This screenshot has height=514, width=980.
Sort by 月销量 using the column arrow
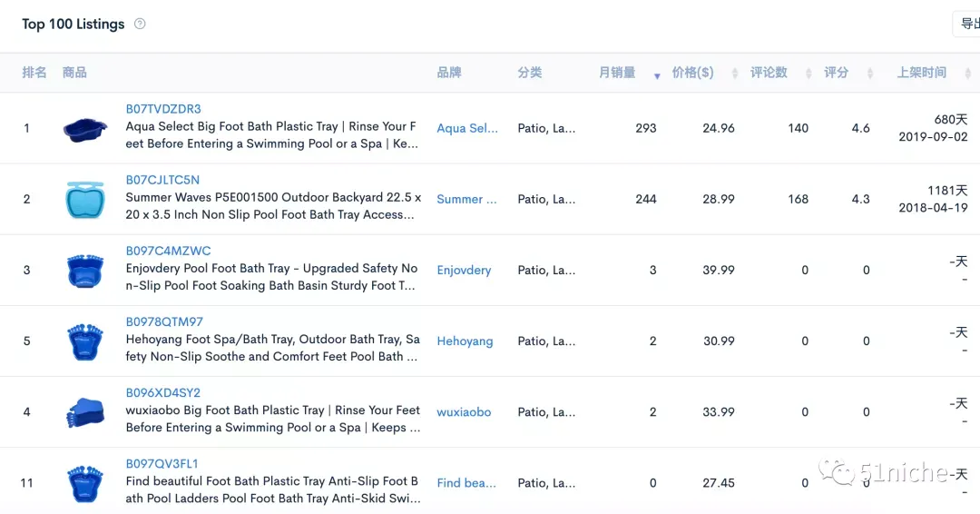pos(657,75)
